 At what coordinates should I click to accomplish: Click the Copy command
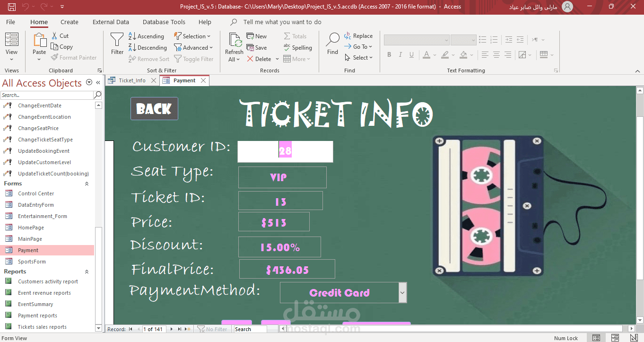coord(61,47)
